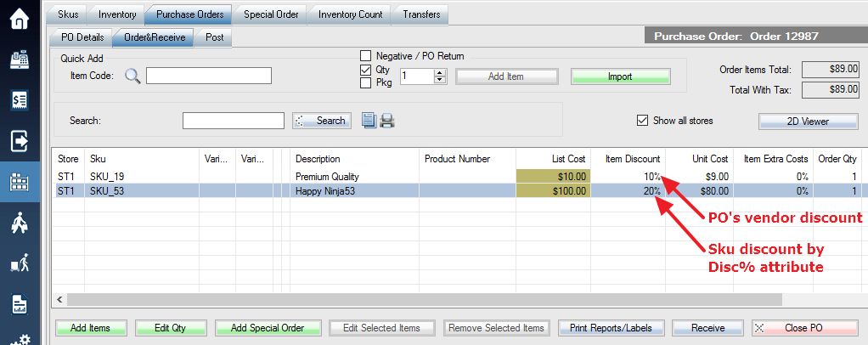Screen dimensions: 868x345
Task: Click the $100.00 list cost cell
Action: click(554, 191)
